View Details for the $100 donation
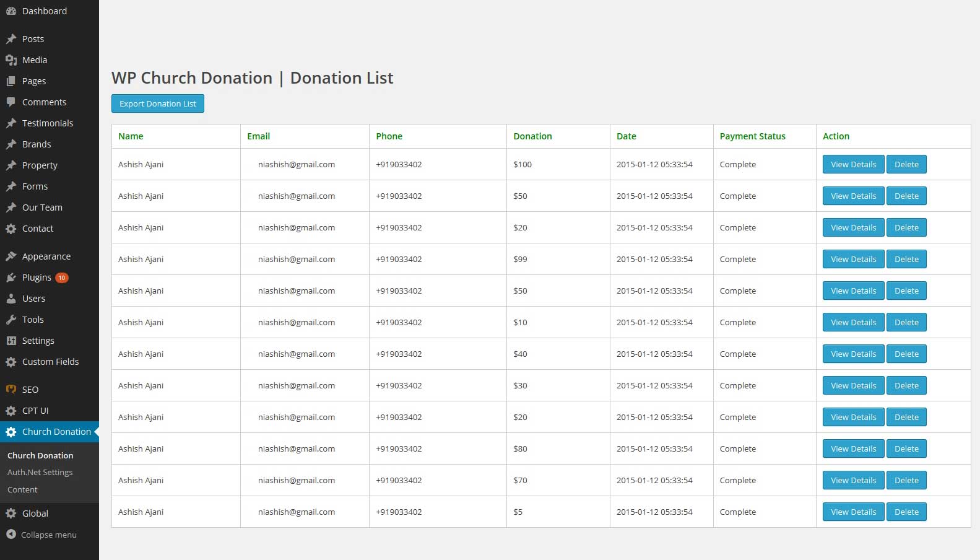The image size is (980, 560). (853, 164)
